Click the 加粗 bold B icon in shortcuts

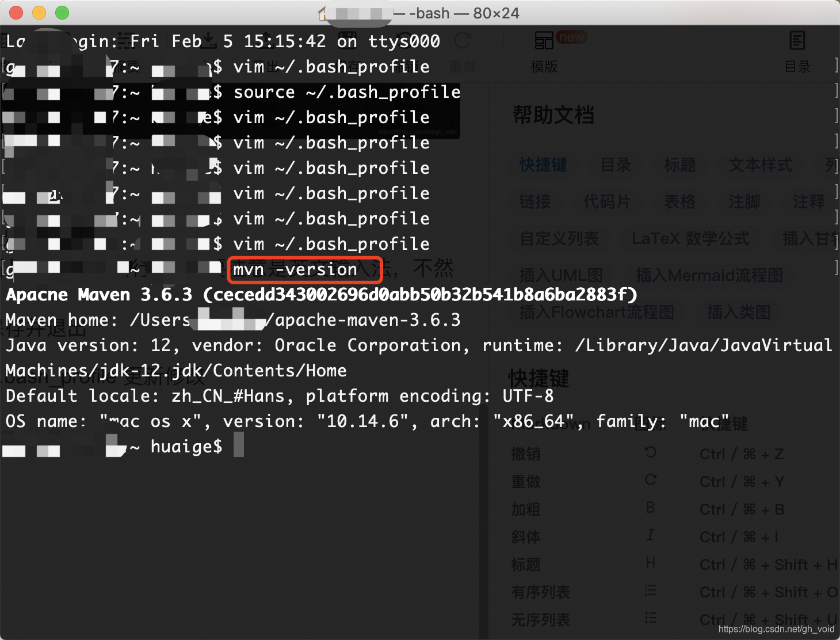pyautogui.click(x=651, y=508)
